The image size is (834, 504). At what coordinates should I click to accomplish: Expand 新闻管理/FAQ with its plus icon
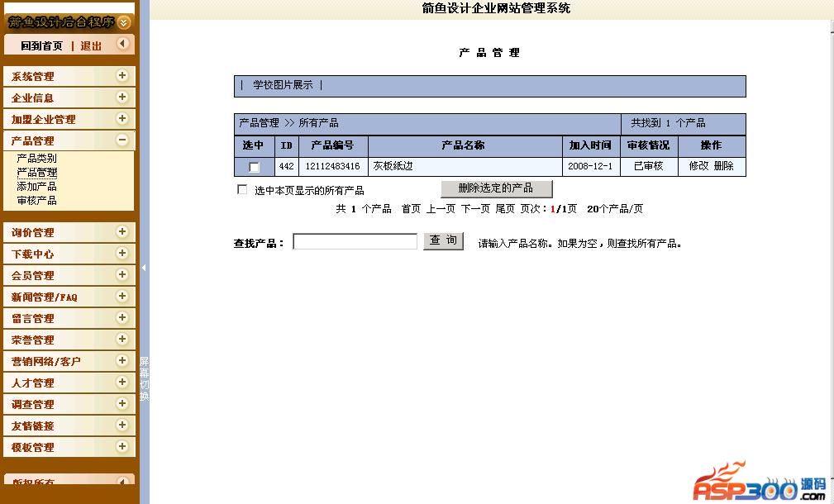[122, 296]
